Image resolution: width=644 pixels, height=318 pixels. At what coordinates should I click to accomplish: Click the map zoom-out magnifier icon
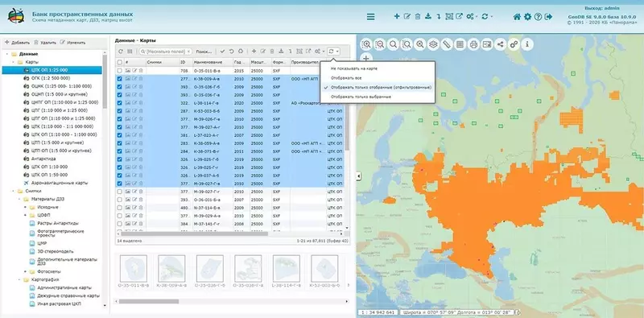(380, 44)
